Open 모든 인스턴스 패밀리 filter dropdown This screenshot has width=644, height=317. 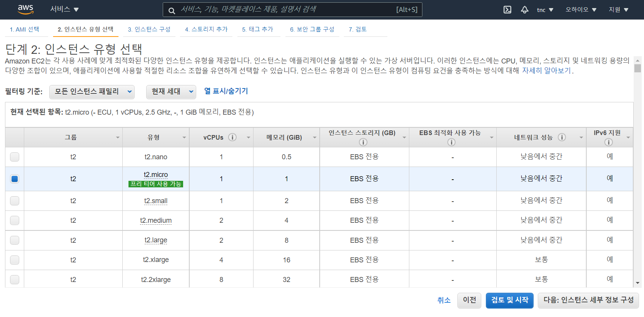pos(92,92)
